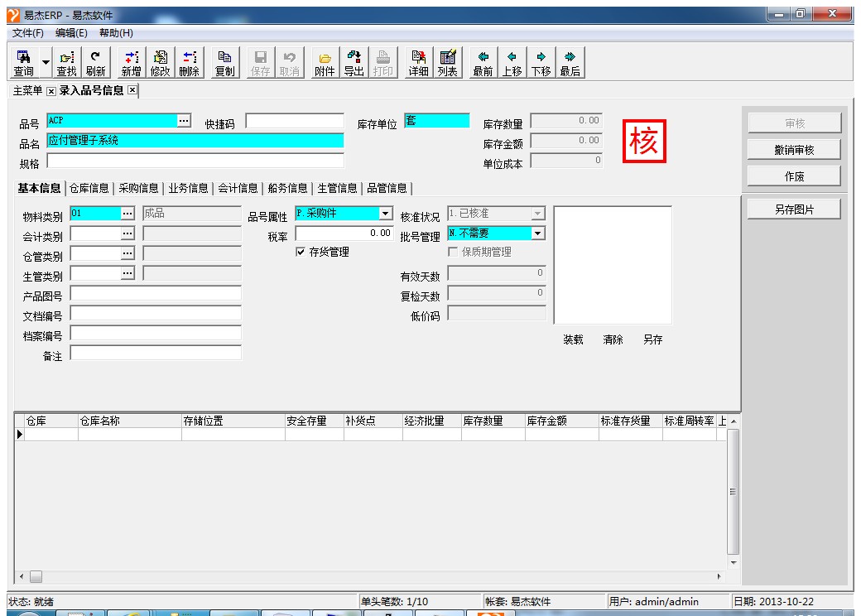Click the 快捷码 input field
861x616 pixels.
(294, 122)
